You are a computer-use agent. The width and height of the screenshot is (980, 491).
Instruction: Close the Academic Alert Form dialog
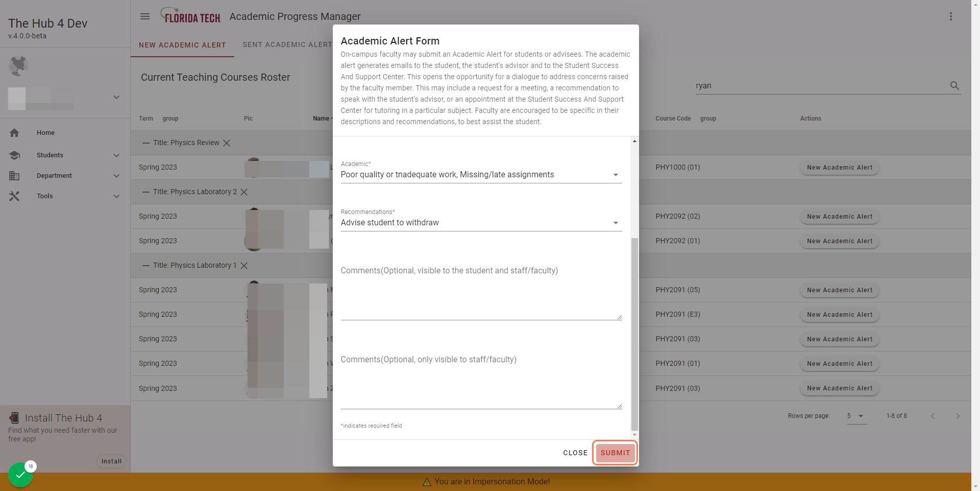coord(575,453)
